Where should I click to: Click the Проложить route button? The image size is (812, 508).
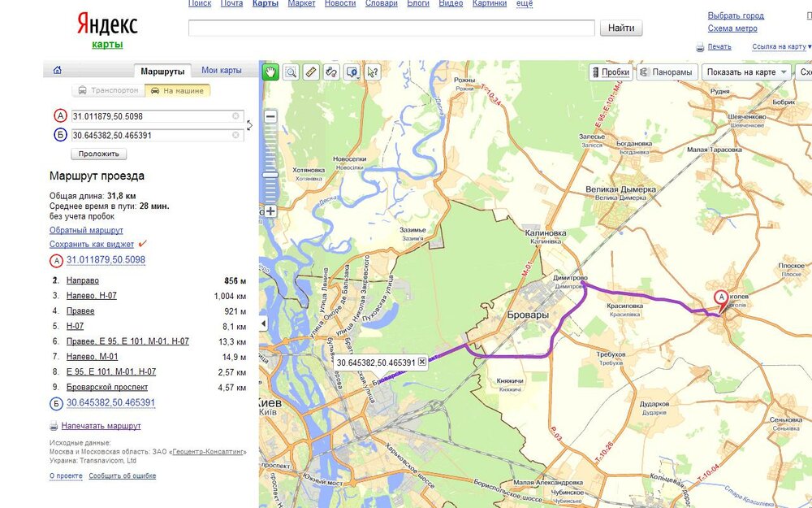[99, 154]
